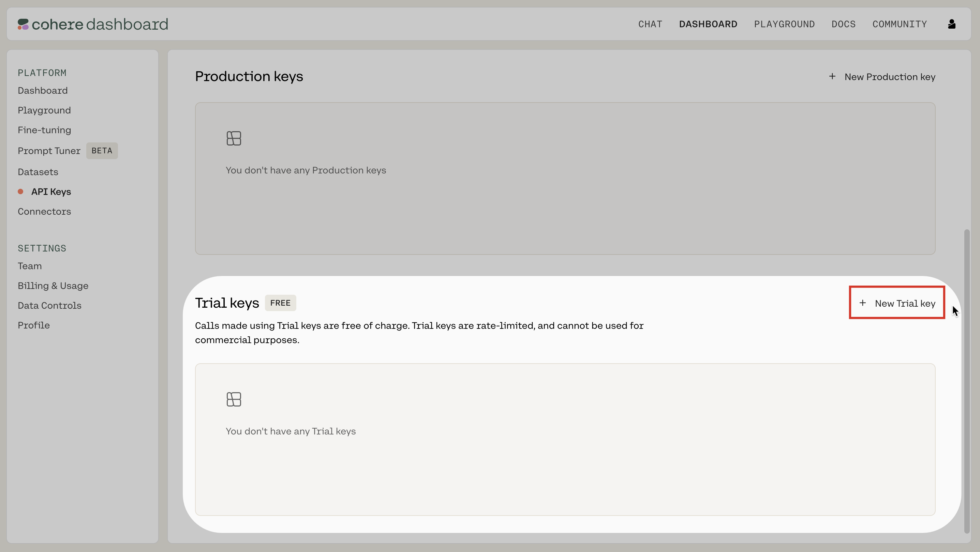Click the 'Production keys' heading
This screenshot has height=552, width=980.
click(x=249, y=76)
